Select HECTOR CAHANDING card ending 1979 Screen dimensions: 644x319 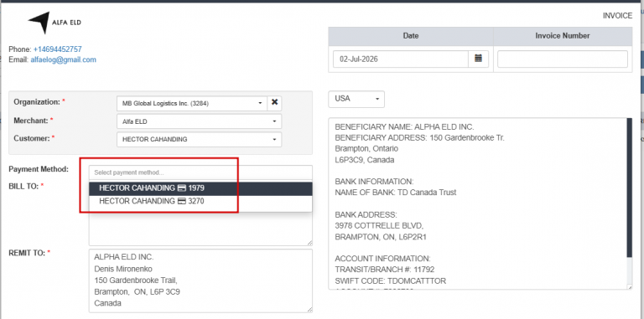coord(200,188)
